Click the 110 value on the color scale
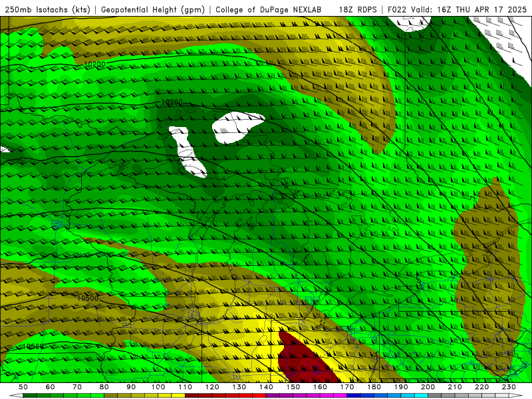The width and height of the screenshot is (532, 399). click(x=185, y=387)
